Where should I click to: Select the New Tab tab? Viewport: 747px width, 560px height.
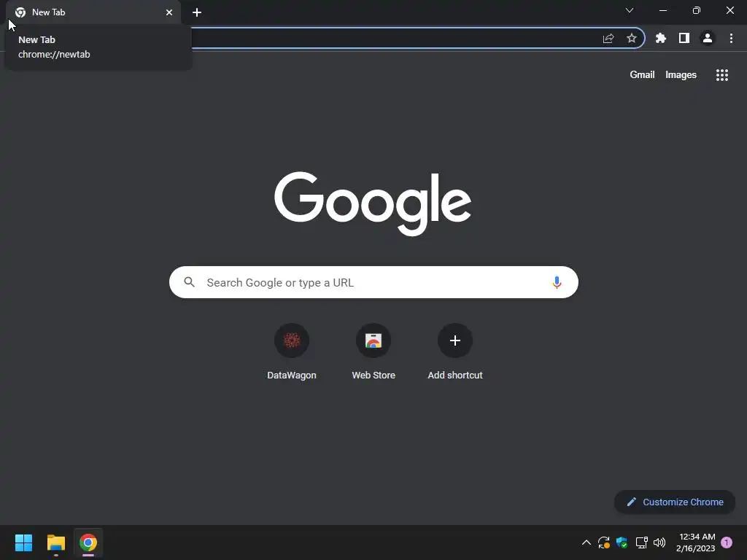[93, 12]
